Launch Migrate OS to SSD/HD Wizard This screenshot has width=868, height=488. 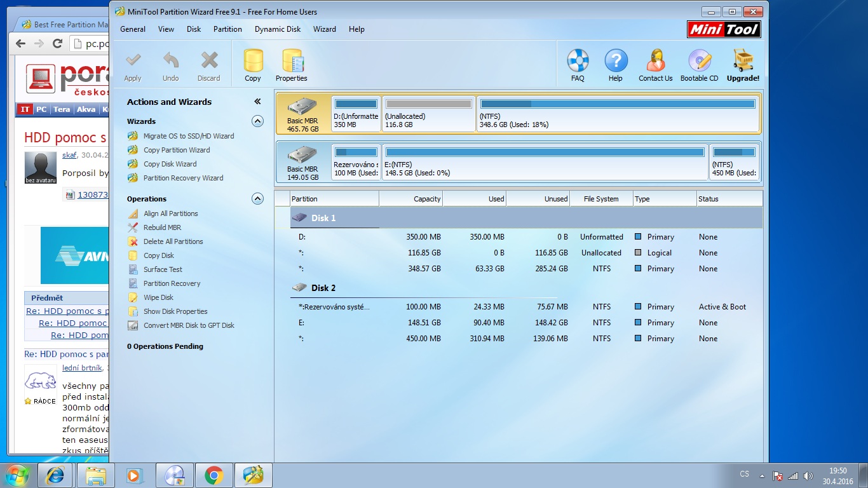(188, 136)
